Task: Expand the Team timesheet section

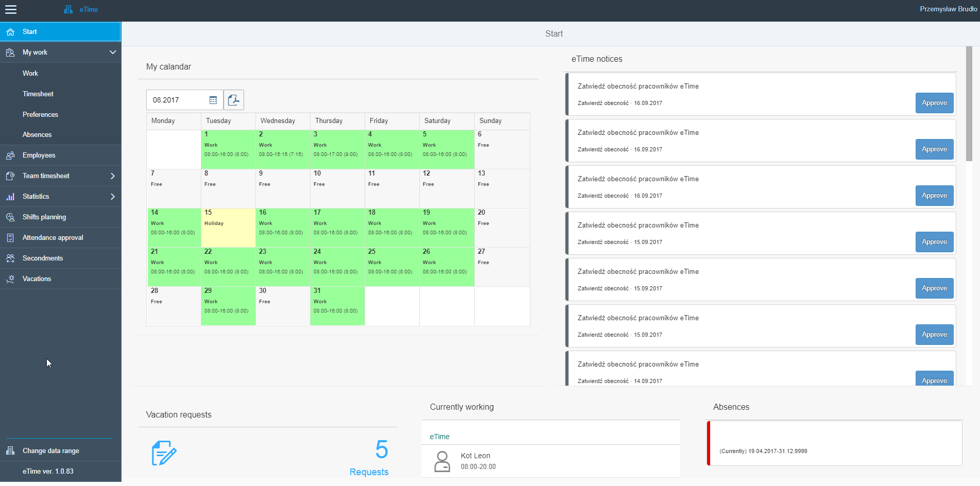Action: point(112,176)
